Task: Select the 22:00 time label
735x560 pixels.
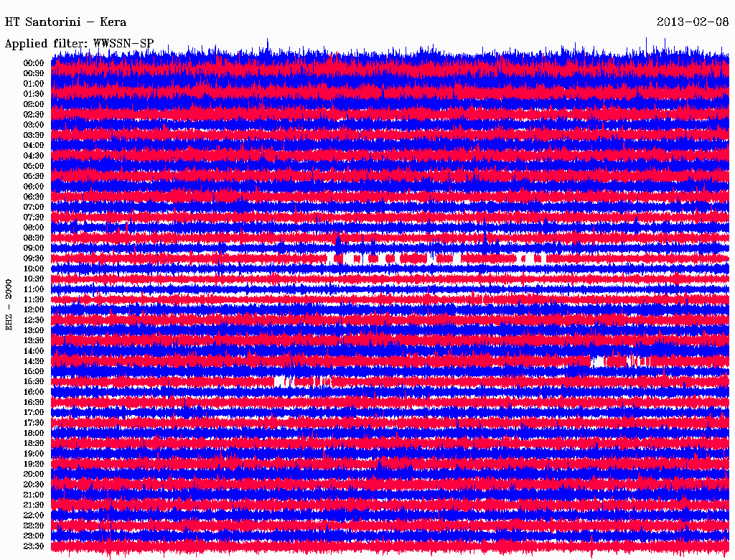Action: 34,515
